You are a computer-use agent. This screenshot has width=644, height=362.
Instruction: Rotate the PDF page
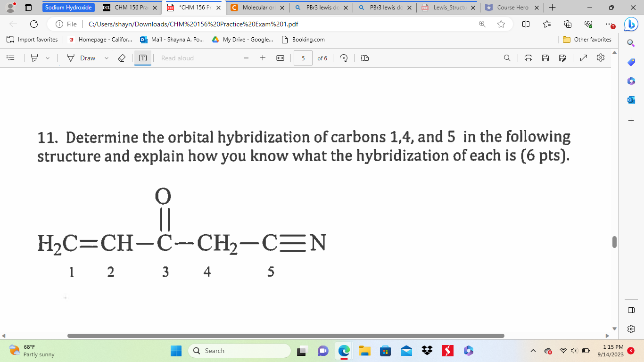pos(345,58)
